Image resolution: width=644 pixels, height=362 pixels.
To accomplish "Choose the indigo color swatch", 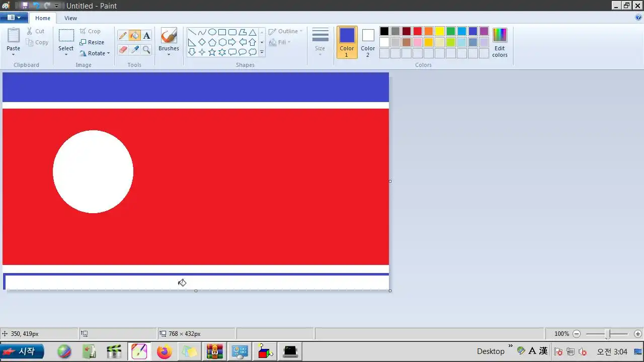I will (x=473, y=31).
